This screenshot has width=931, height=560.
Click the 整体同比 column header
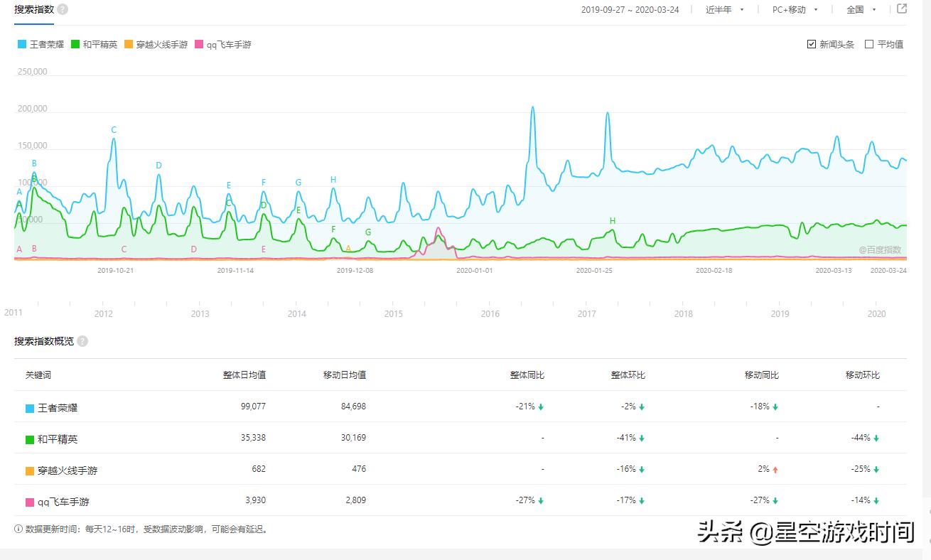click(527, 375)
